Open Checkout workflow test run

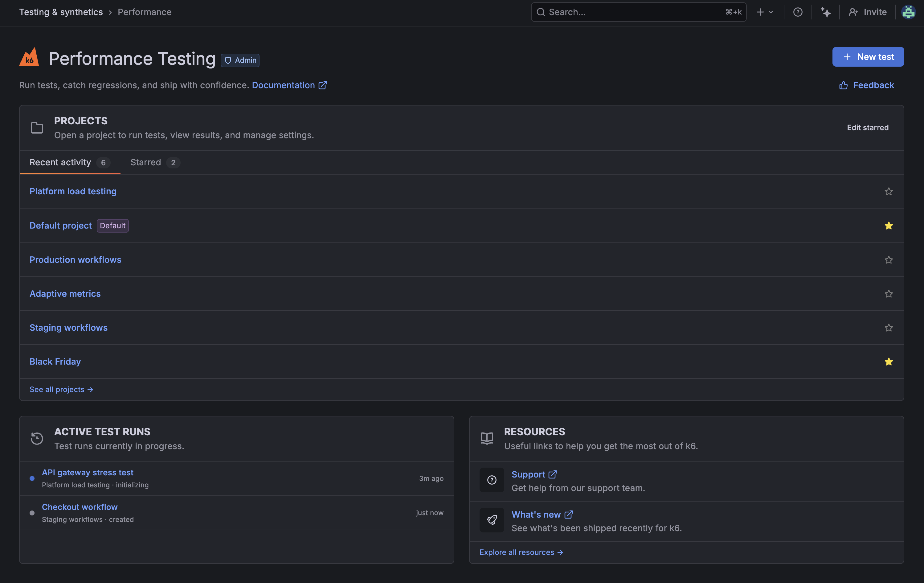[80, 507]
